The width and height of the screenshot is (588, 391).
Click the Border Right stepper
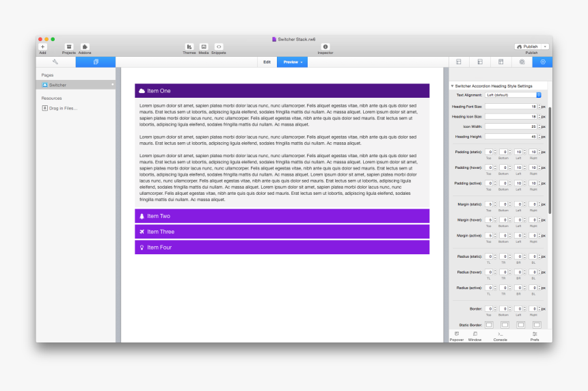tap(539, 309)
